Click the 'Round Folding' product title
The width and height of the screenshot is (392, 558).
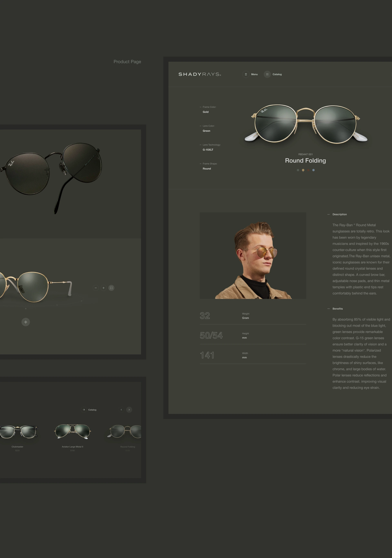point(305,161)
